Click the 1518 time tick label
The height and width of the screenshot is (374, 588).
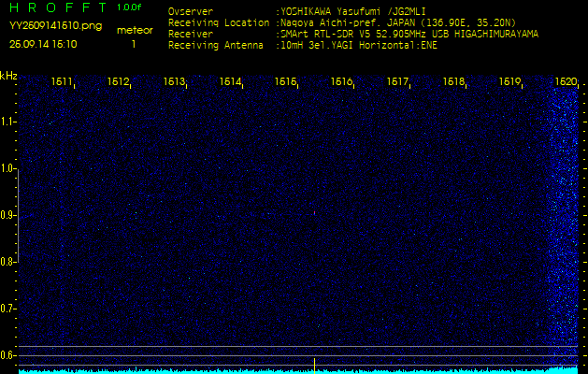453,82
